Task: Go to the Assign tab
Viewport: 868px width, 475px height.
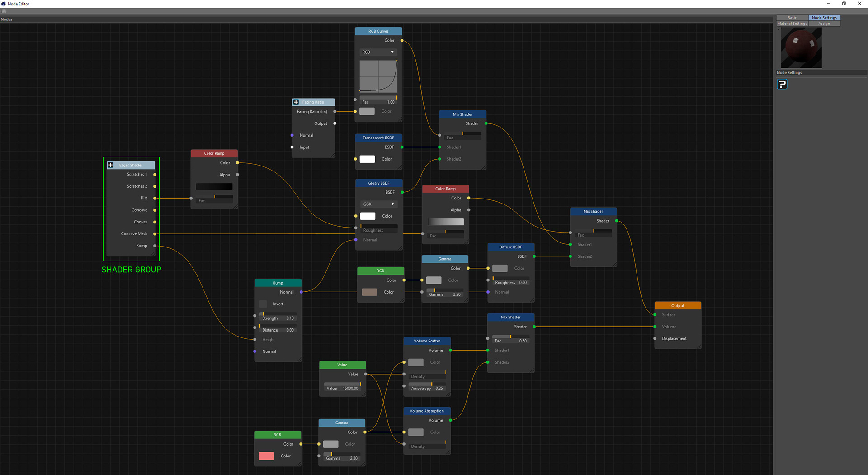Action: coord(824,24)
